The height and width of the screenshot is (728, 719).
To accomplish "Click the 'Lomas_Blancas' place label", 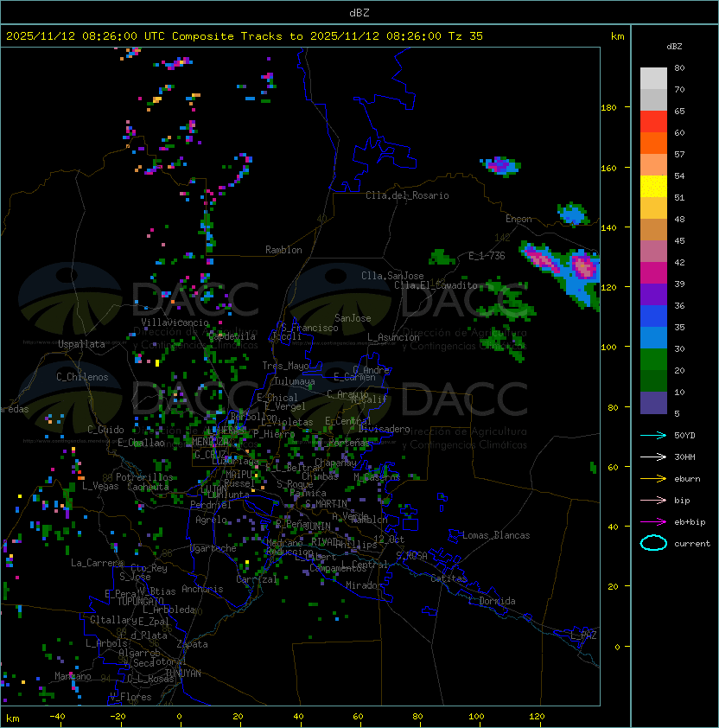I will [x=496, y=535].
